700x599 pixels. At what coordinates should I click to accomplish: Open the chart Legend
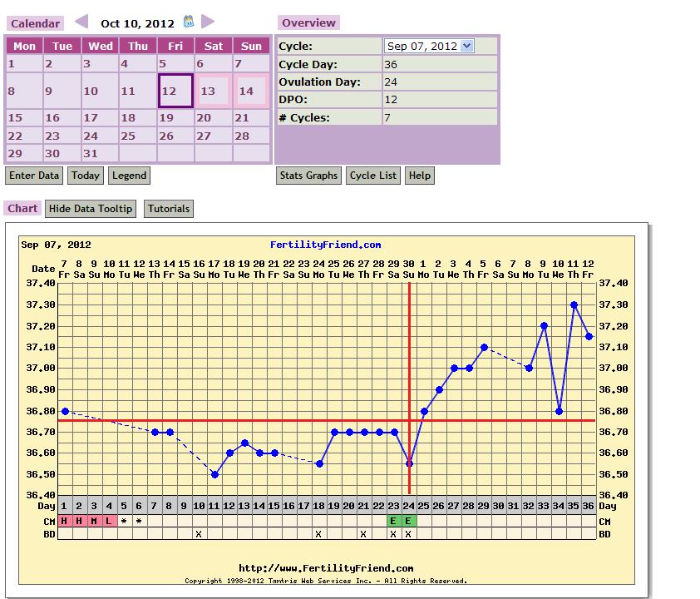tap(129, 176)
